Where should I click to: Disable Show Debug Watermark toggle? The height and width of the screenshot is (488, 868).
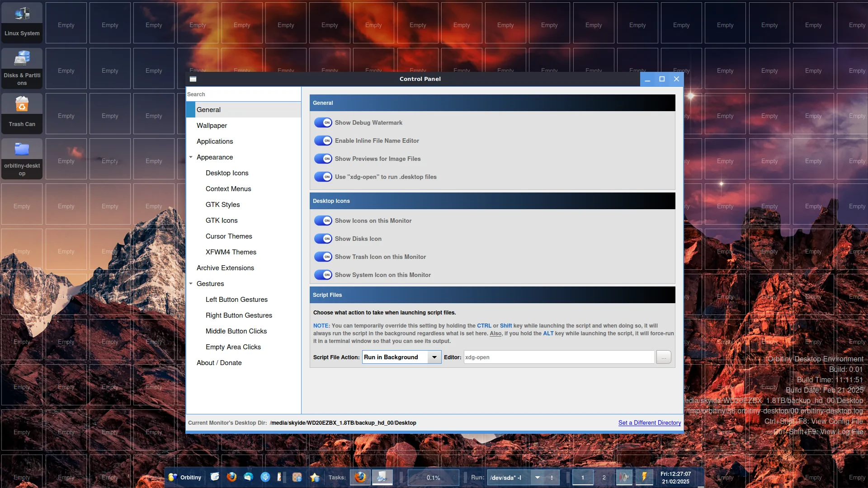(323, 122)
